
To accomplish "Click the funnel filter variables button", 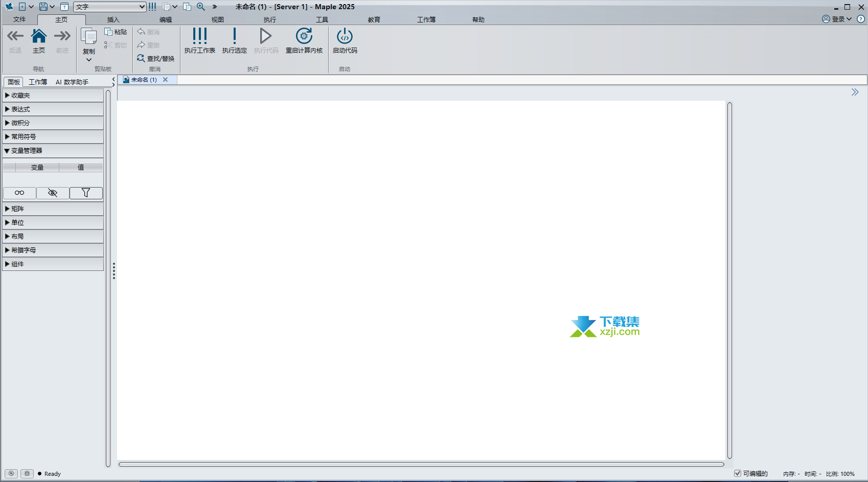I will 86,193.
